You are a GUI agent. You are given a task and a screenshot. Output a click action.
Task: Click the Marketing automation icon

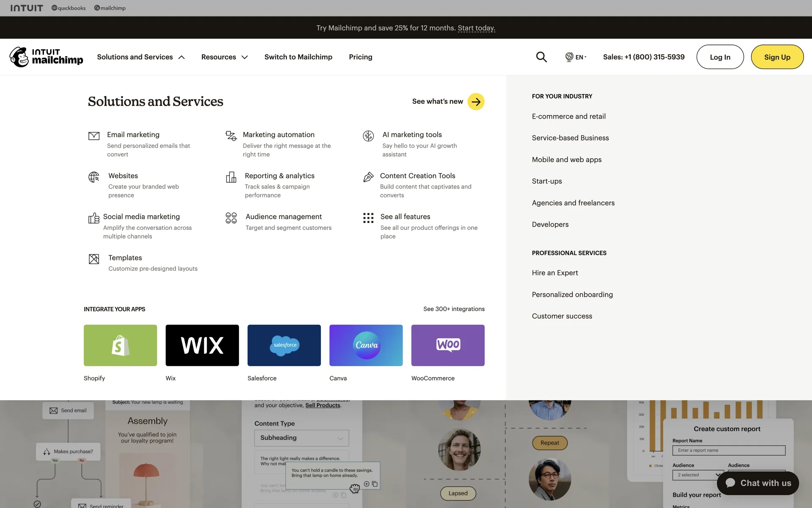point(231,136)
